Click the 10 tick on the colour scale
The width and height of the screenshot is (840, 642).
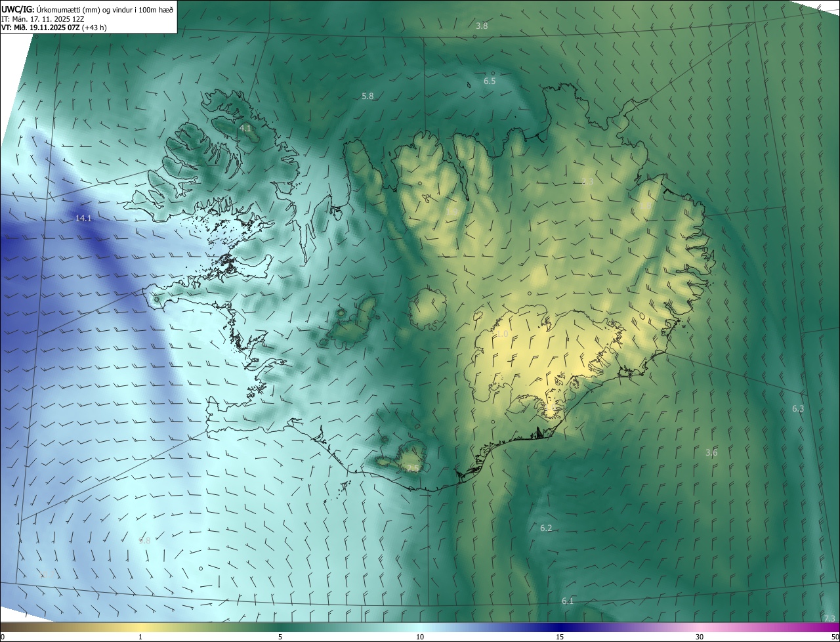coord(420,637)
